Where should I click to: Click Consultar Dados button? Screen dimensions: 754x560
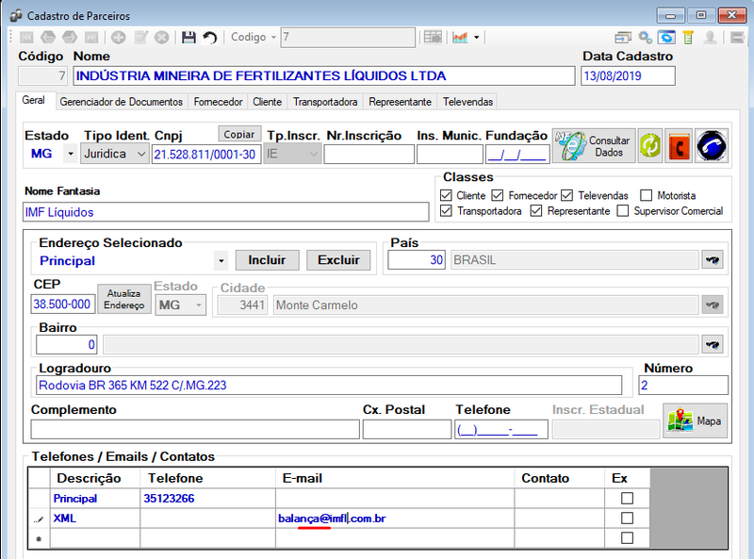click(595, 145)
